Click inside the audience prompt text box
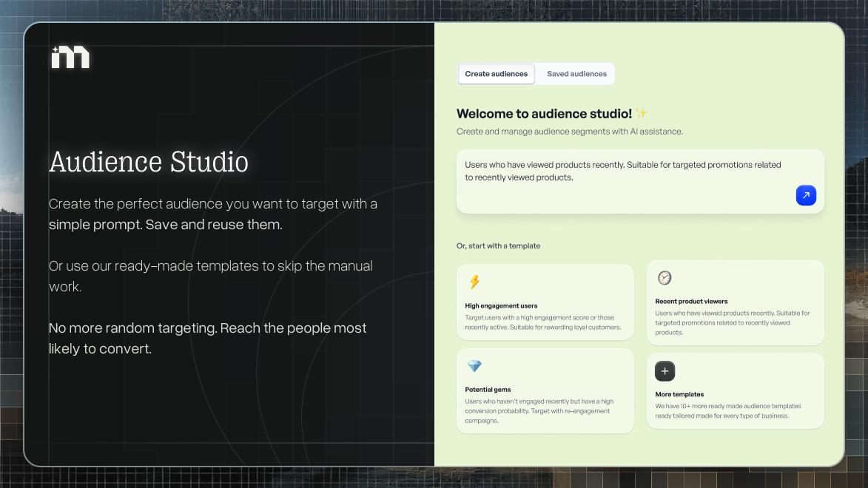 (640, 181)
